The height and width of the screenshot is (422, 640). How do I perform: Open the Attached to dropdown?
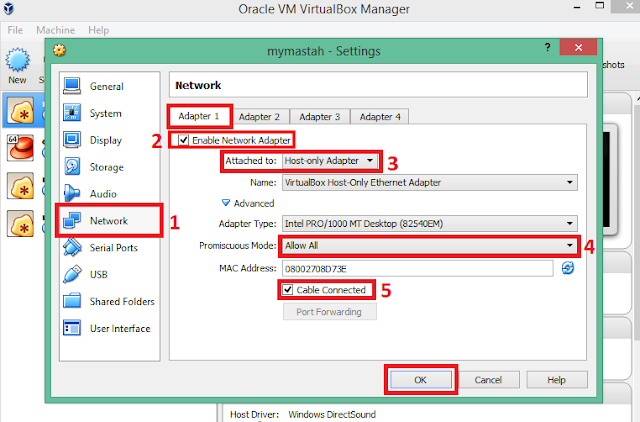[x=330, y=161]
